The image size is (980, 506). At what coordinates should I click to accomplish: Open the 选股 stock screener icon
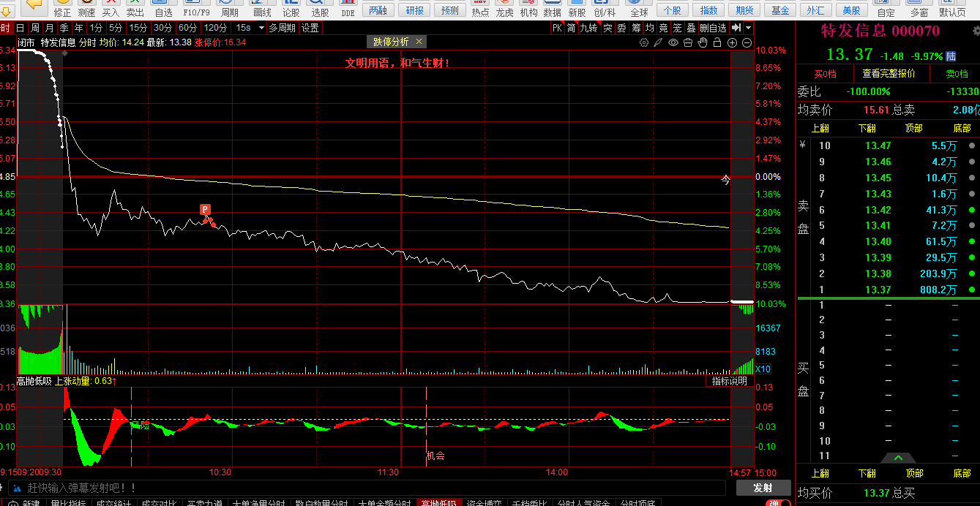coord(320,9)
